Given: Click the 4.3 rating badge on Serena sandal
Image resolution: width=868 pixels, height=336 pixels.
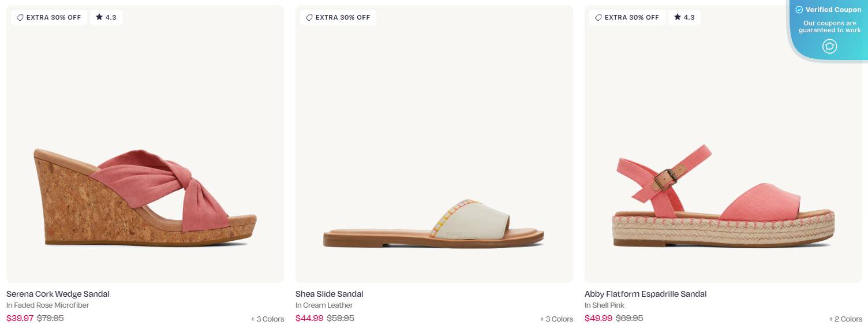Looking at the screenshot, I should (106, 17).
